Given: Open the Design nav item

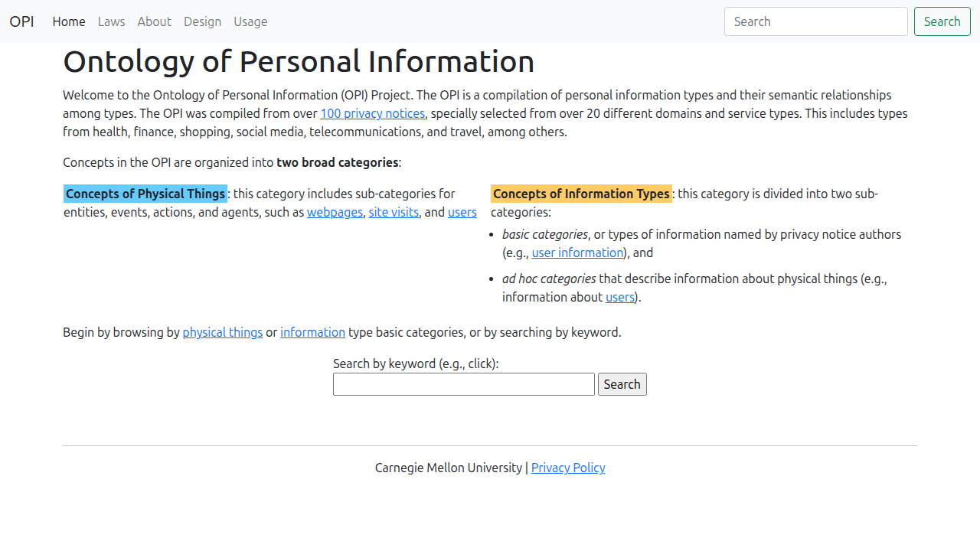Looking at the screenshot, I should coord(202,21).
